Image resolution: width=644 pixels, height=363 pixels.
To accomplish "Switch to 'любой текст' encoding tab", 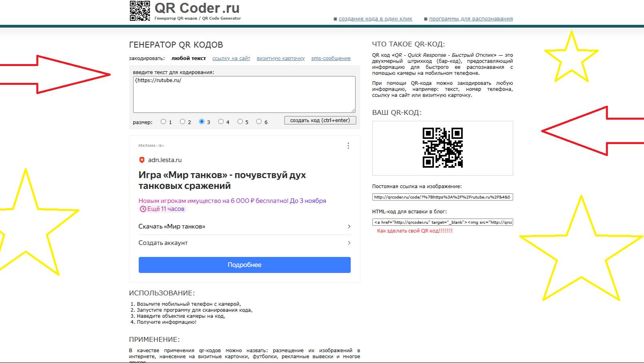I will (189, 58).
